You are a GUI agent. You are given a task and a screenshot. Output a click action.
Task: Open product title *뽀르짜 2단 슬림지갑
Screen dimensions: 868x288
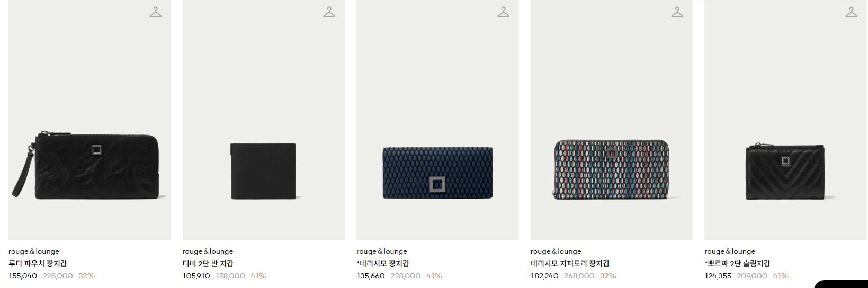(x=737, y=264)
